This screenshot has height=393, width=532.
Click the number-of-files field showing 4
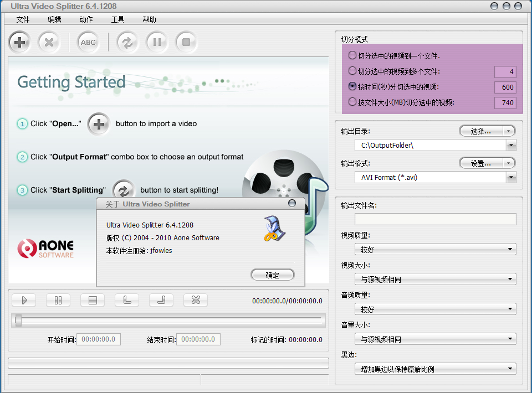pyautogui.click(x=505, y=71)
